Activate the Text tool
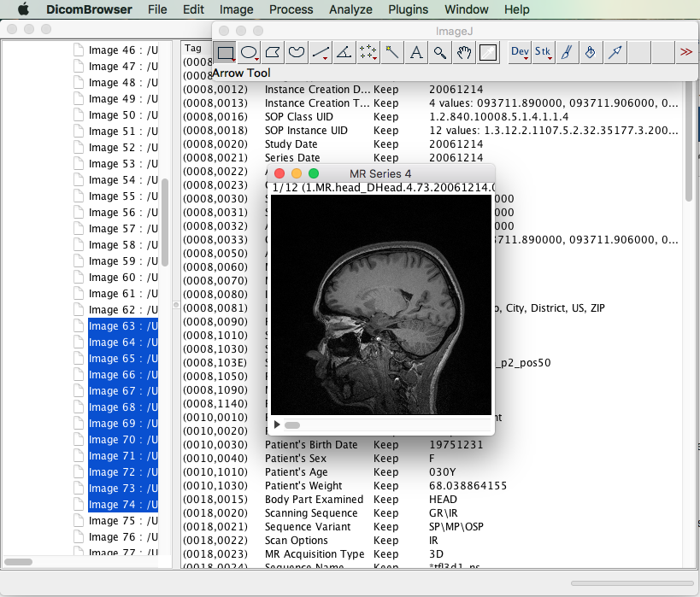 [416, 53]
